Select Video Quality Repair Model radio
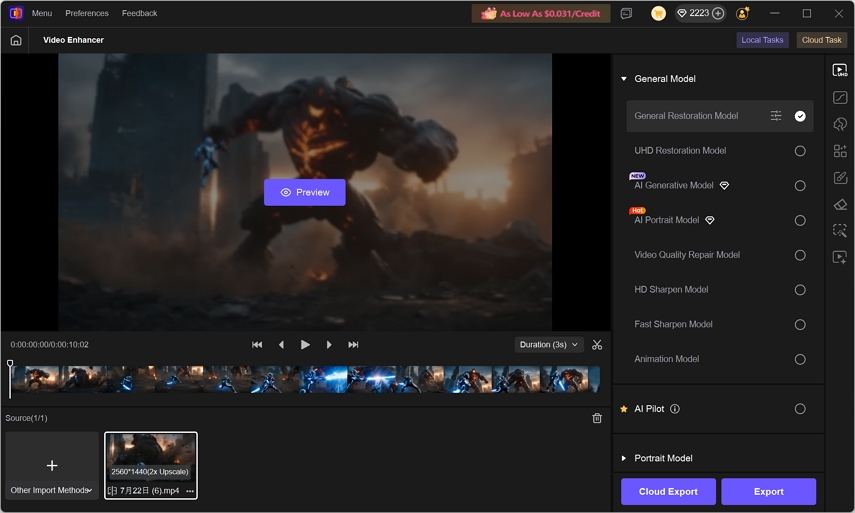This screenshot has height=513, width=855. (x=800, y=255)
